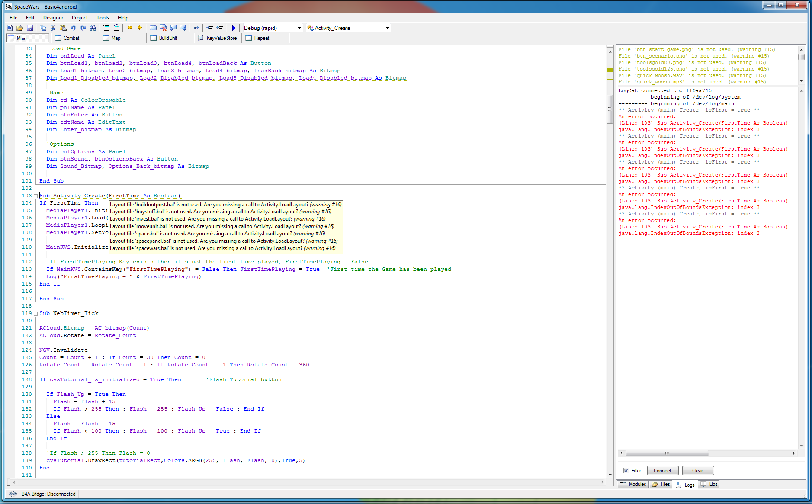Switch to the Combat module tab

[72, 38]
